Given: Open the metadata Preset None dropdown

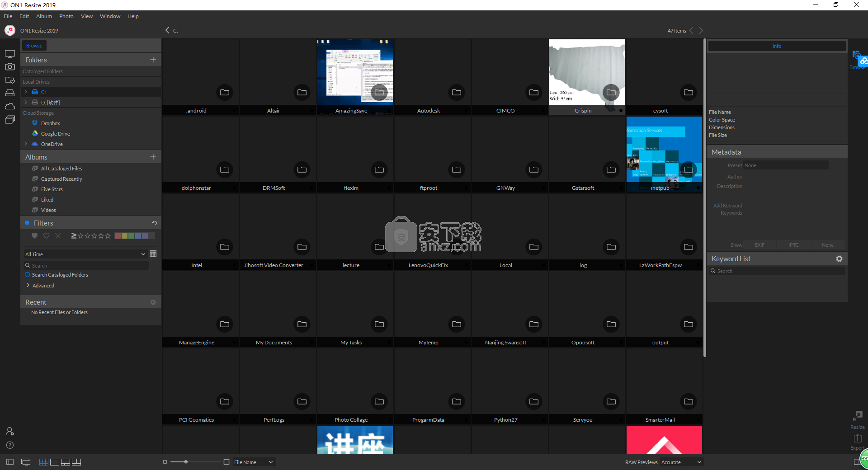Looking at the screenshot, I should pos(786,165).
